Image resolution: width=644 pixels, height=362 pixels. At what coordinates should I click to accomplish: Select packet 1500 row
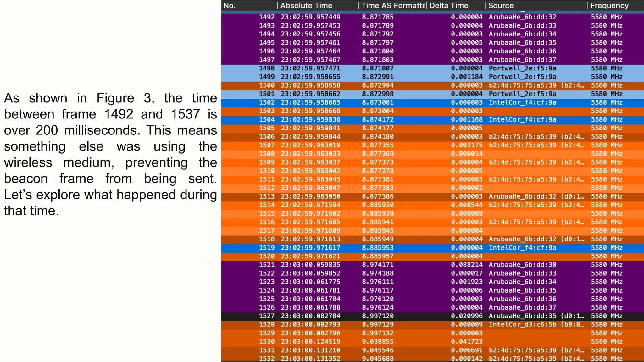coord(433,85)
